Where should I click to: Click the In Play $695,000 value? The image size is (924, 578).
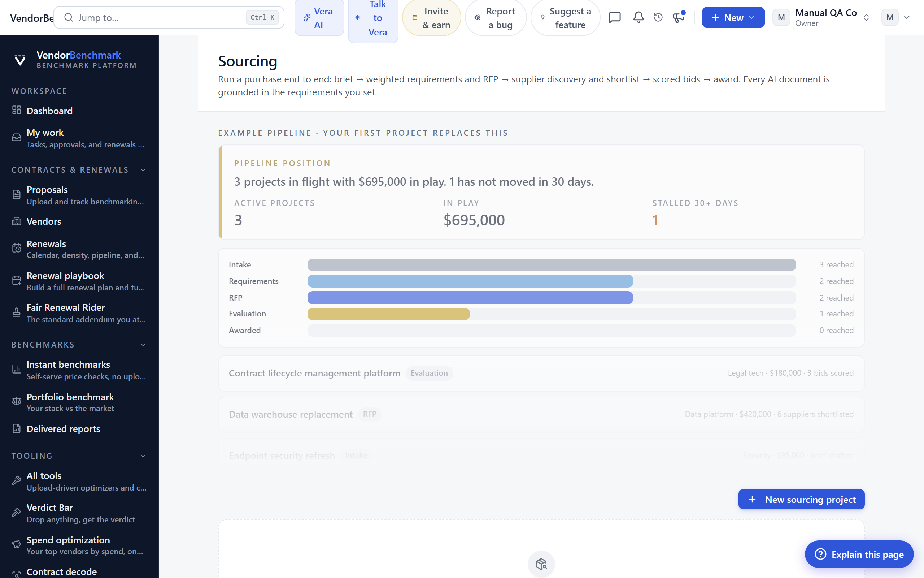click(474, 220)
